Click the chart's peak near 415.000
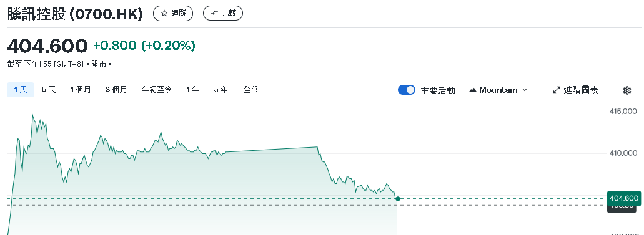The width and height of the screenshot is (644, 235). [x=33, y=115]
